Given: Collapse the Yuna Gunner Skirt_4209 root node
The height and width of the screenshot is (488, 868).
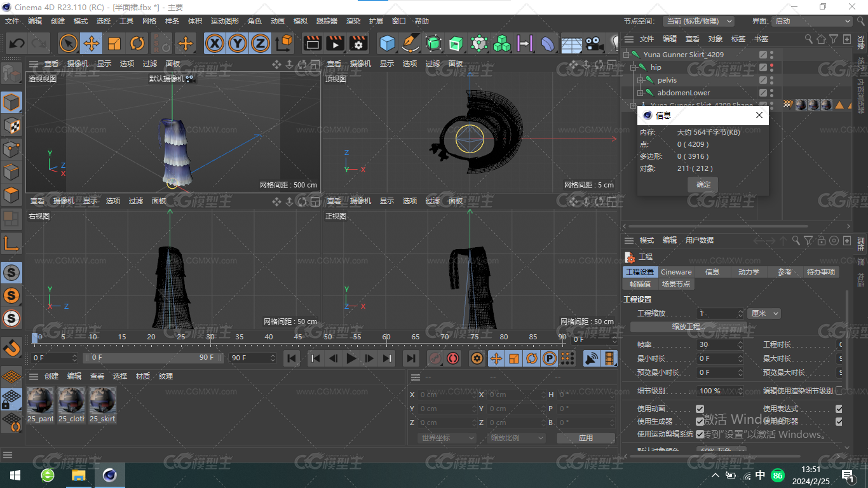Looking at the screenshot, I should [626, 55].
